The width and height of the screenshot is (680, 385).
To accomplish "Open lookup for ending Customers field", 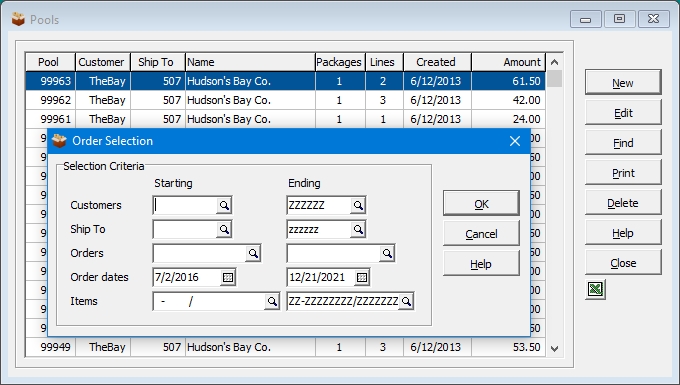I will click(x=358, y=206).
